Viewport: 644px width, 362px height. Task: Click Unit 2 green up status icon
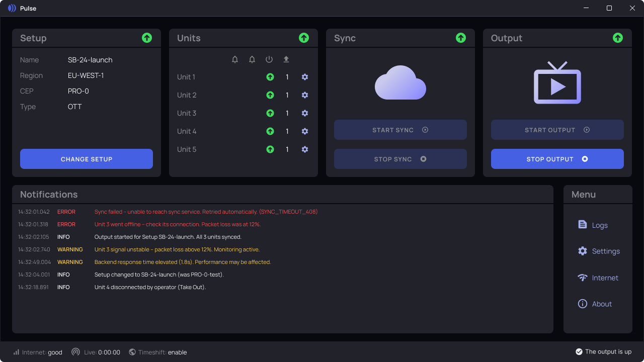click(x=270, y=95)
